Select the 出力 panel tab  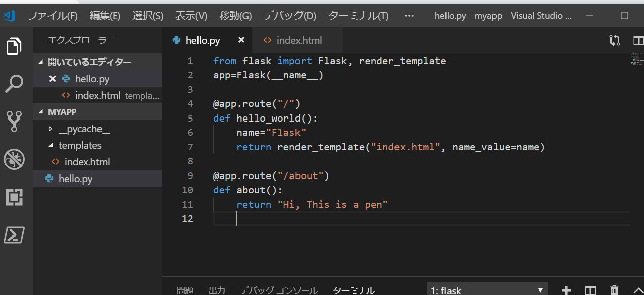point(217,290)
